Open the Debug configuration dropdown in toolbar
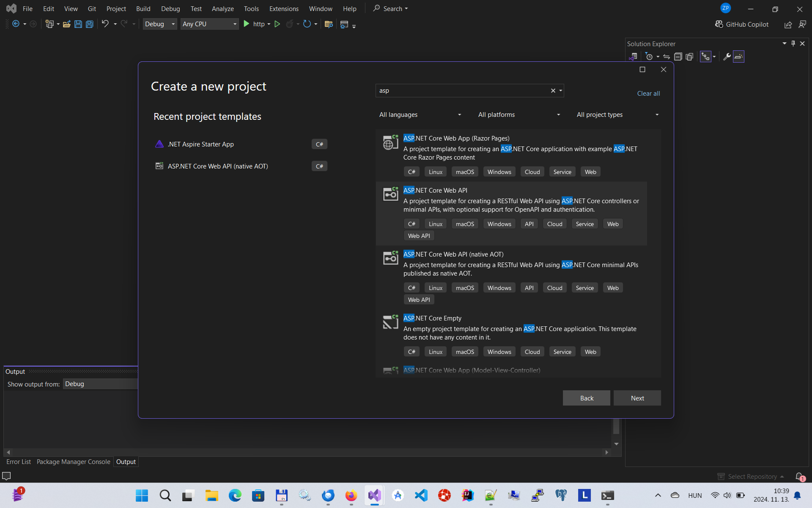 (x=159, y=24)
